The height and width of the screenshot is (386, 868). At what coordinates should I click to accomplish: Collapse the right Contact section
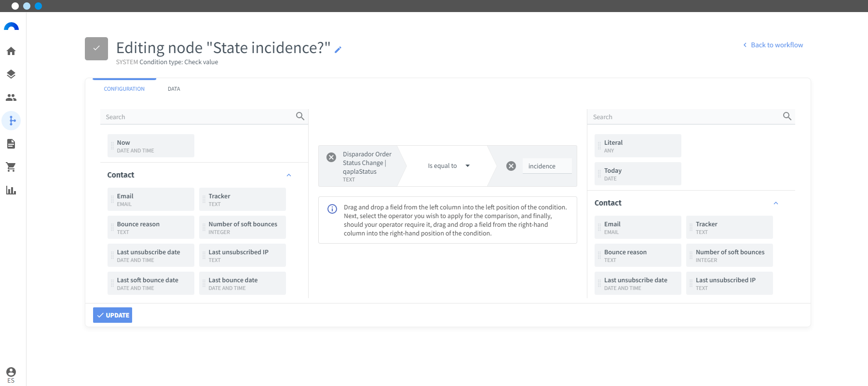click(x=776, y=203)
